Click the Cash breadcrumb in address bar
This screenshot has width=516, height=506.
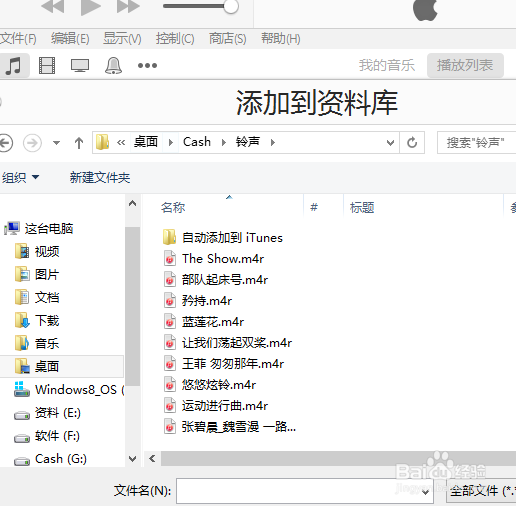pos(197,142)
